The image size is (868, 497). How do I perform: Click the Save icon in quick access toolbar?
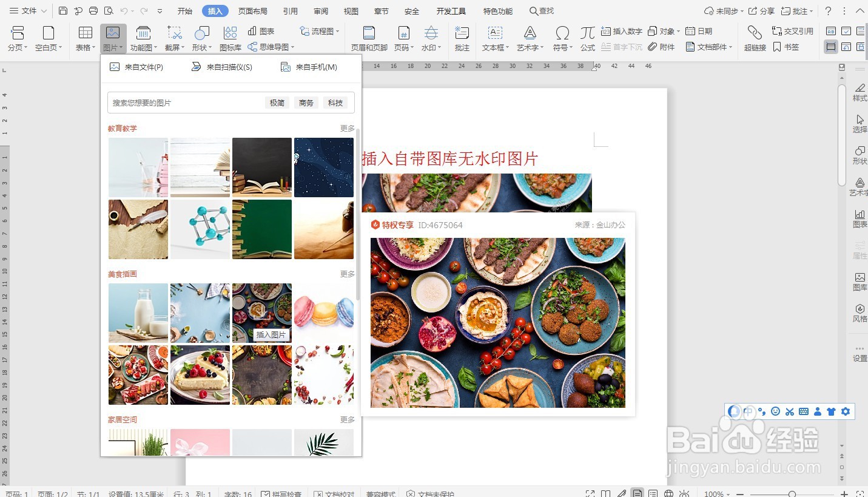(63, 11)
